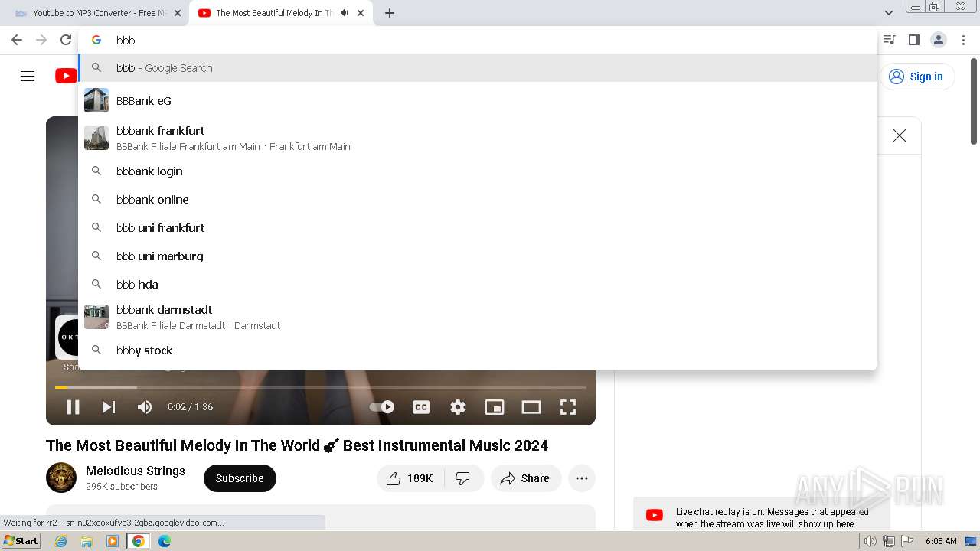Open video settings gear
The width and height of the screenshot is (980, 551).
tap(458, 407)
